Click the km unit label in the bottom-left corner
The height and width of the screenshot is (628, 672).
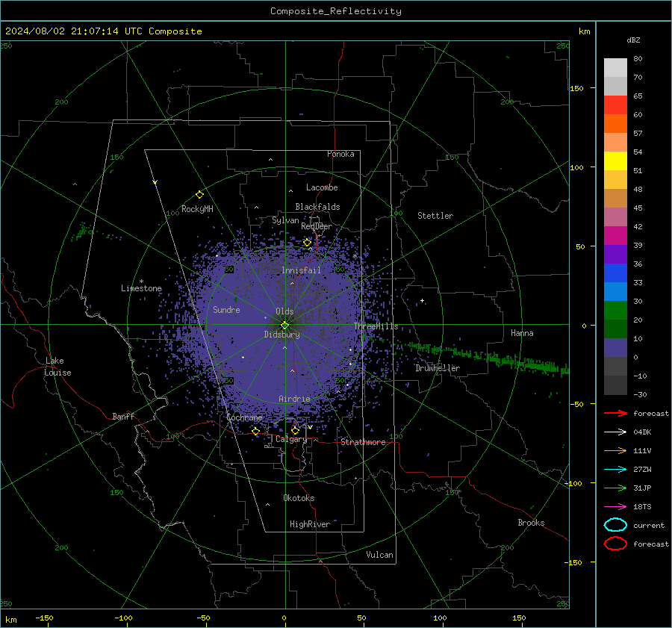pyautogui.click(x=10, y=620)
